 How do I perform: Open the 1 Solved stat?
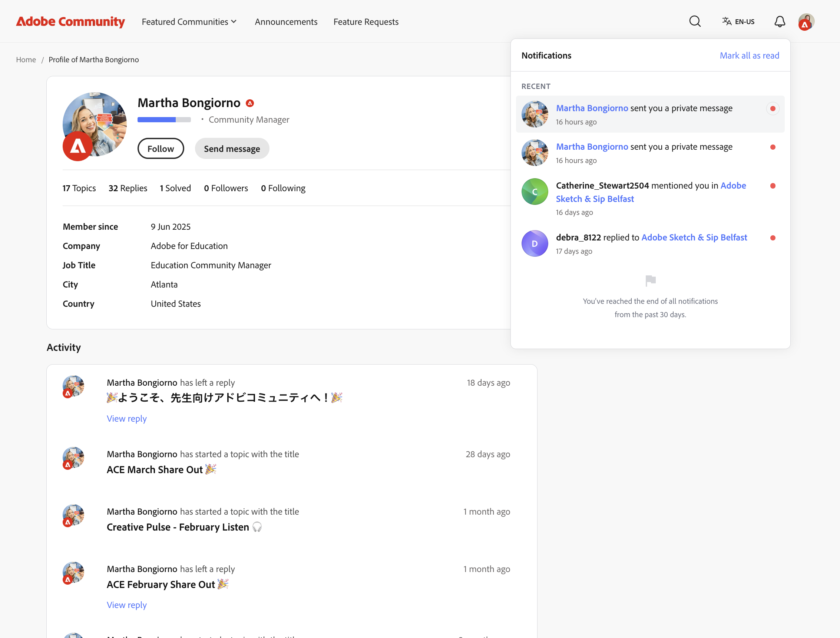(175, 188)
